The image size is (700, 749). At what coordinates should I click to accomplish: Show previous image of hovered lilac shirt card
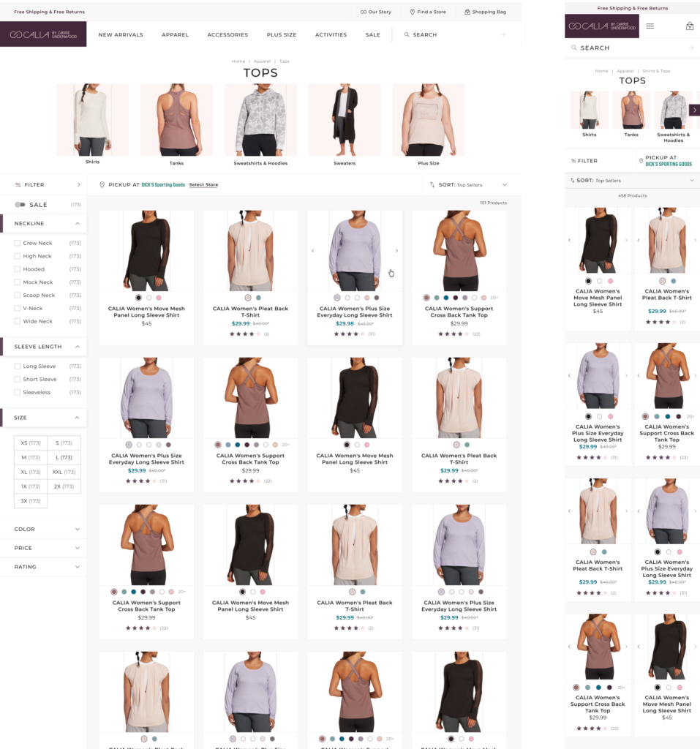point(313,250)
